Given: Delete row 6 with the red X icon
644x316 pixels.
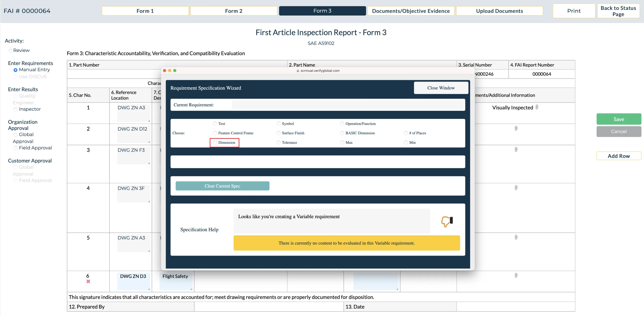Looking at the screenshot, I should coord(88,282).
